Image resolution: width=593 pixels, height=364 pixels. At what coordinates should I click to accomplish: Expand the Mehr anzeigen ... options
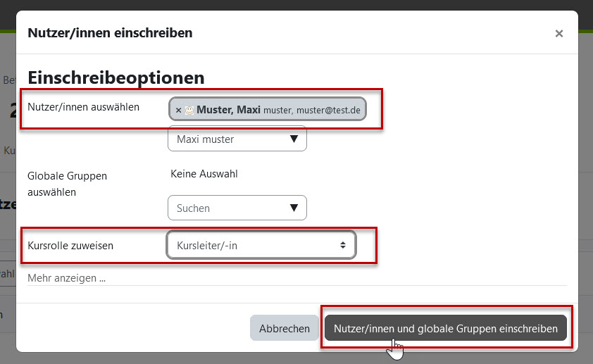tap(67, 278)
